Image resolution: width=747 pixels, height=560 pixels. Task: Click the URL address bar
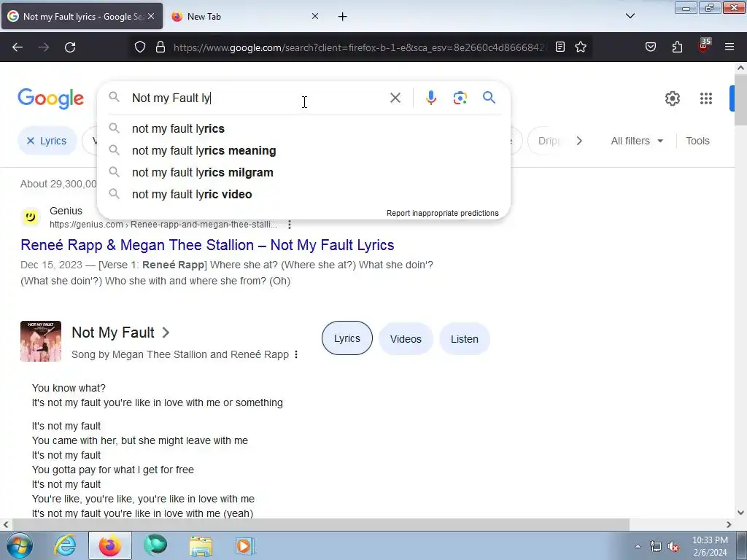tap(360, 47)
